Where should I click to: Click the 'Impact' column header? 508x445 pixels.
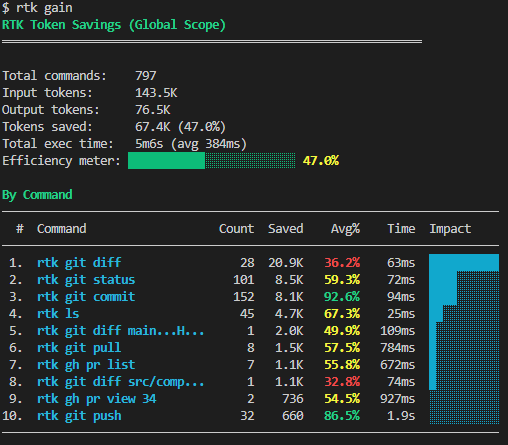450,229
